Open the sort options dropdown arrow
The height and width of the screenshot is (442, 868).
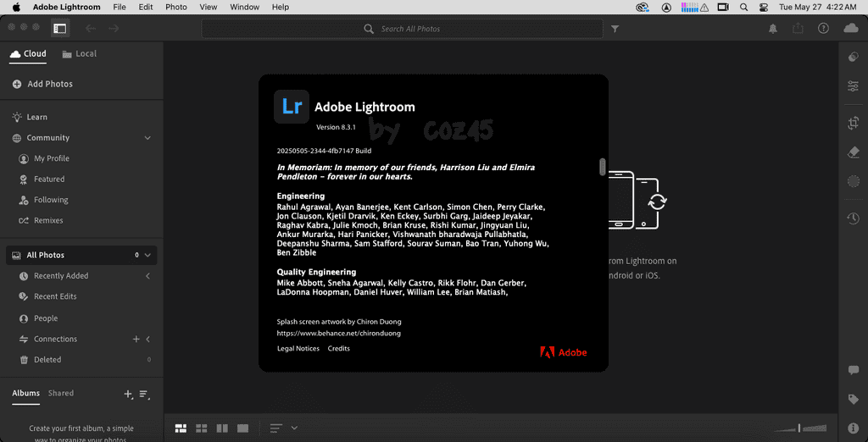coord(294,428)
